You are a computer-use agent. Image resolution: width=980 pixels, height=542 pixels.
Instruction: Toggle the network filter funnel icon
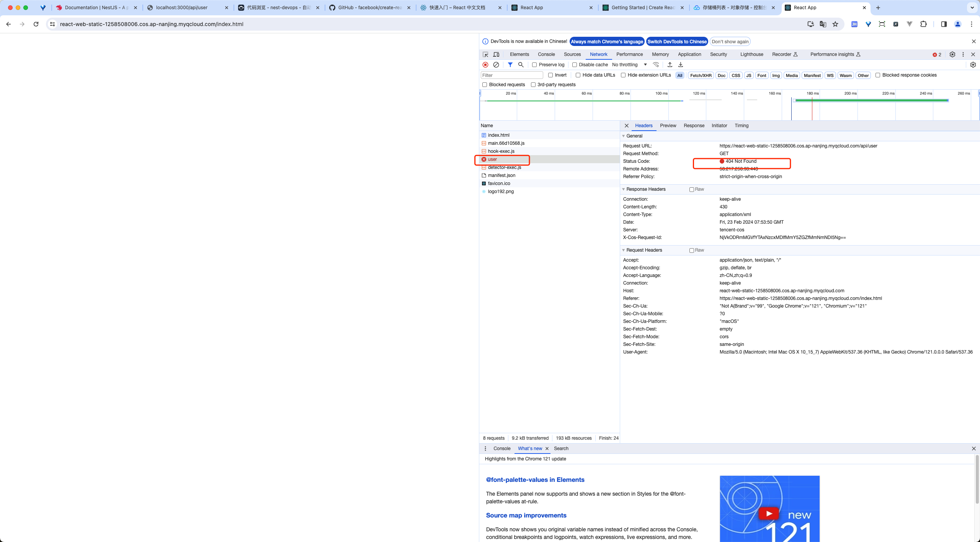click(x=510, y=65)
